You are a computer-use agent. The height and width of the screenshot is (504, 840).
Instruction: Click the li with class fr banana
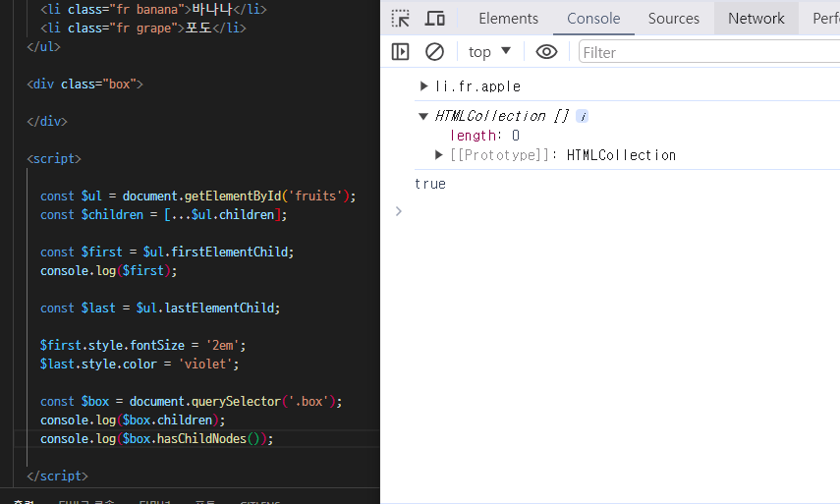pos(153,9)
